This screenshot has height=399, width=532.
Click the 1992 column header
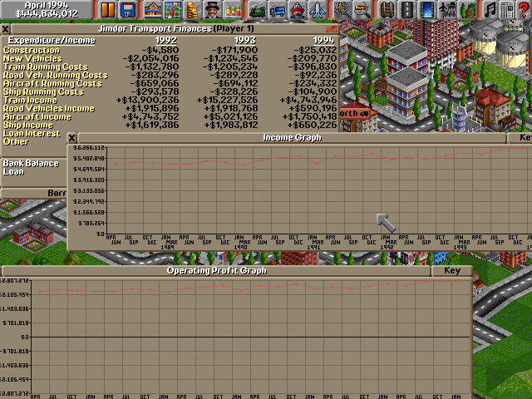[x=166, y=41]
